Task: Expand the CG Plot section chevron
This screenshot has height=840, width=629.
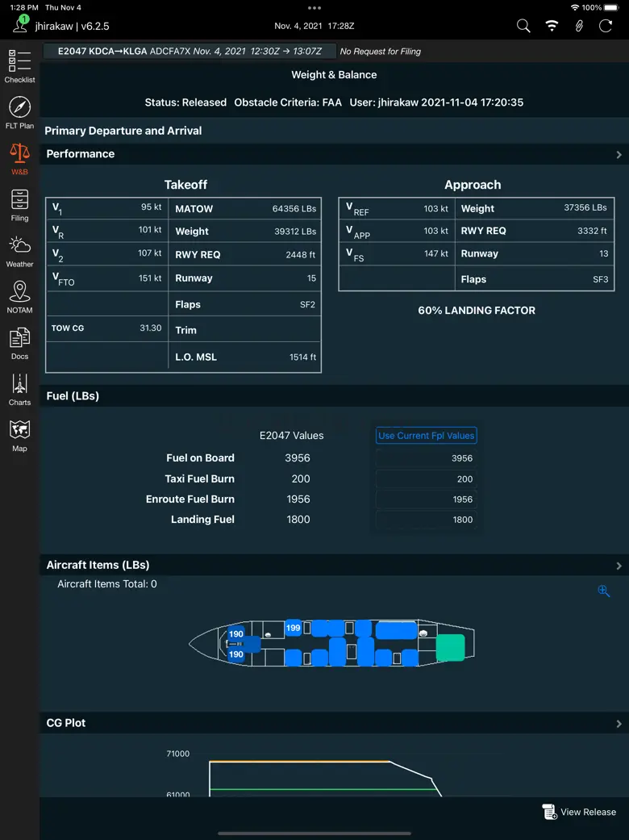Action: point(619,724)
